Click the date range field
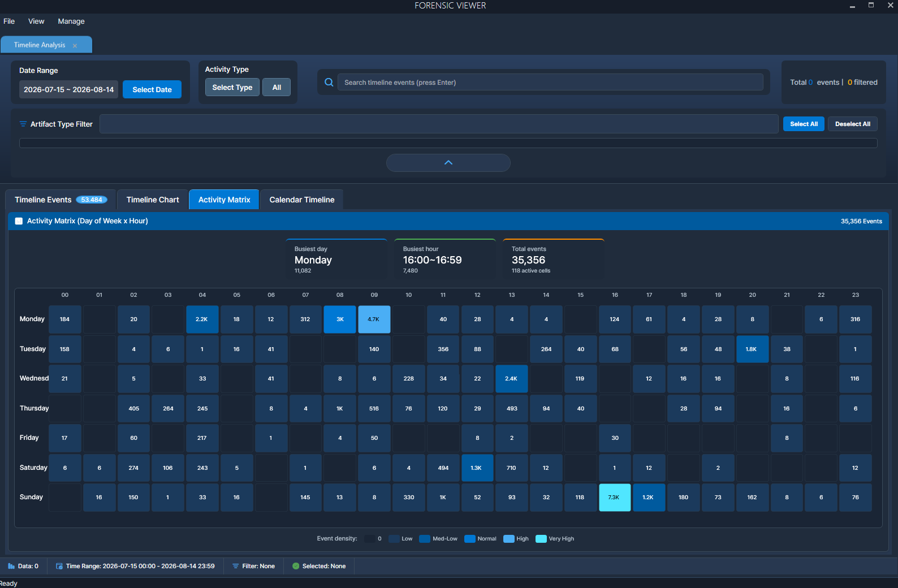The height and width of the screenshot is (588, 898). tap(69, 89)
